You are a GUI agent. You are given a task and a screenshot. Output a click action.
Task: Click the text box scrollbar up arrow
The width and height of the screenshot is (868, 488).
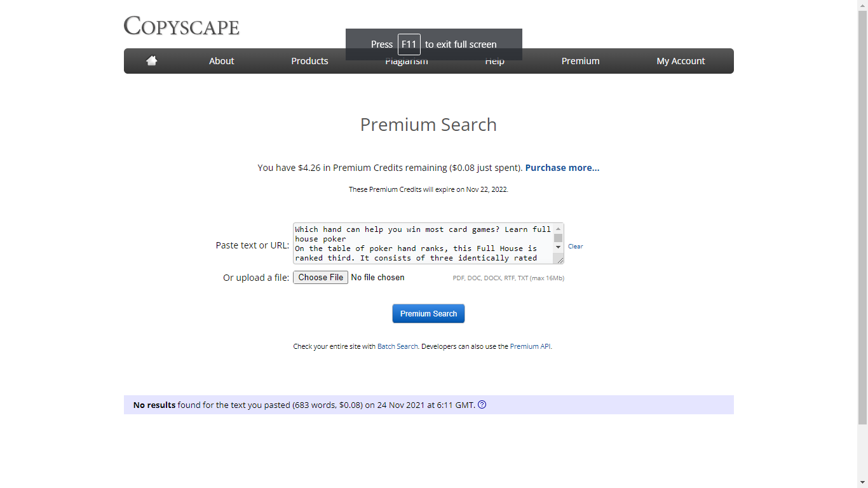[x=559, y=228]
